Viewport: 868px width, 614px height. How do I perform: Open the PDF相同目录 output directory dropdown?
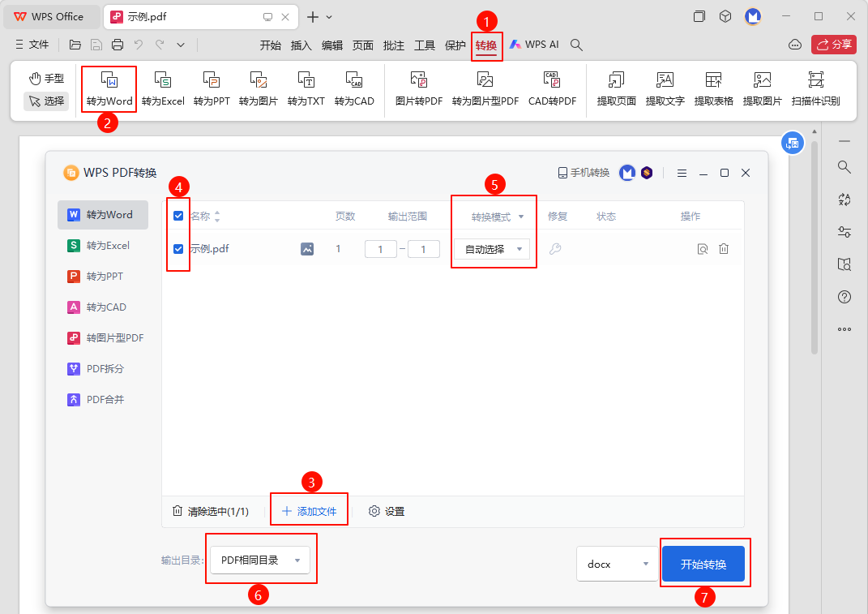point(259,560)
